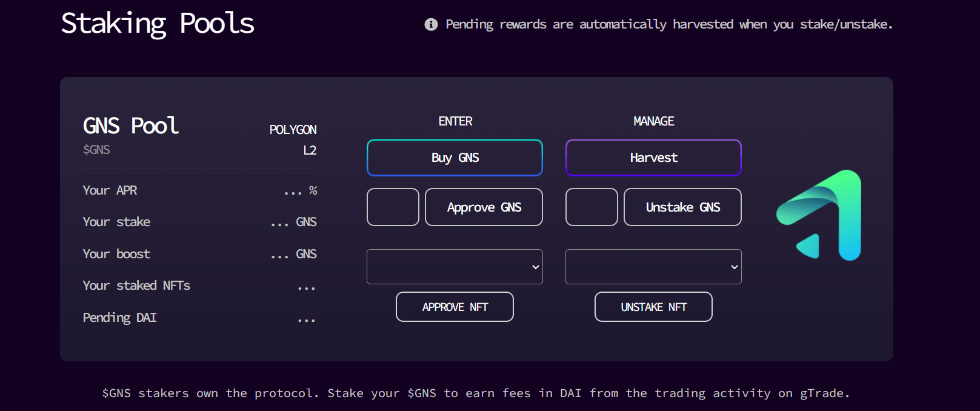Click the UNSTAKE NFT button
This screenshot has width=980, height=411.
[653, 307]
